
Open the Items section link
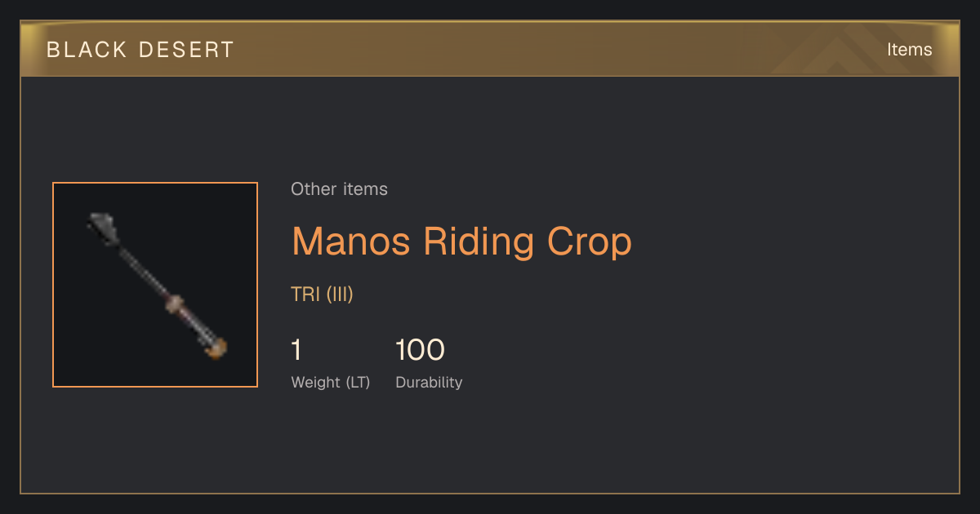(909, 50)
